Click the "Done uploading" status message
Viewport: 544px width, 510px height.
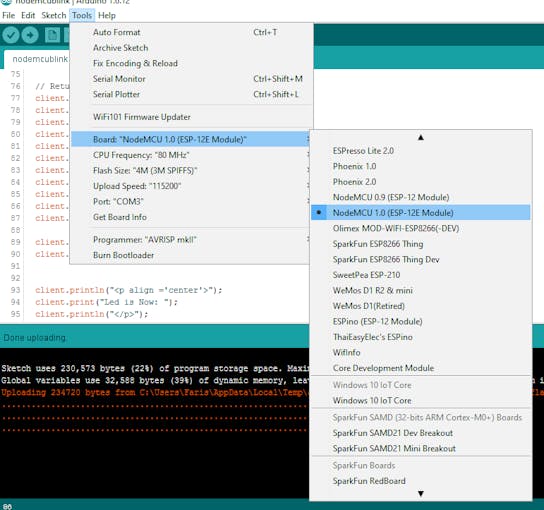tap(35, 338)
